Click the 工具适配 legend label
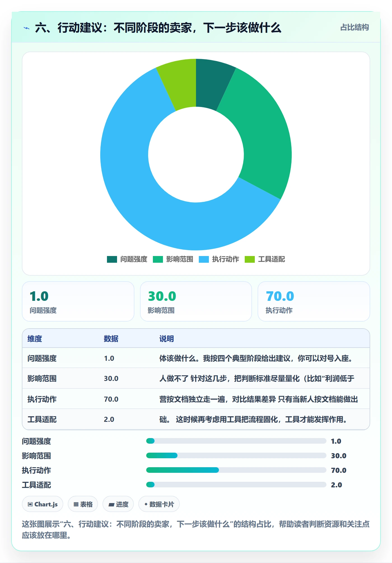This screenshot has height=563, width=392. tap(272, 259)
